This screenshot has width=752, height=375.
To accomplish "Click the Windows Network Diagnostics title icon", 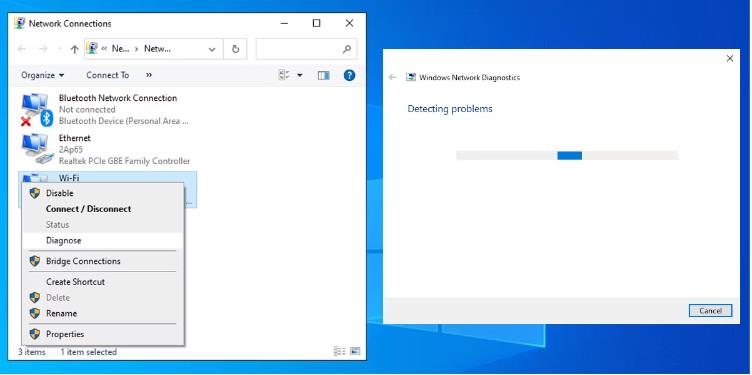I will (411, 77).
